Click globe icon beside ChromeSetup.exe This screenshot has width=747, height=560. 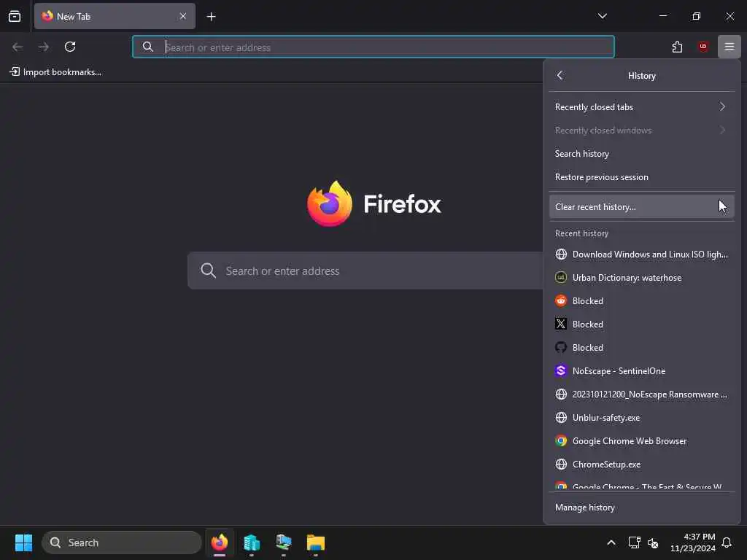point(561,464)
